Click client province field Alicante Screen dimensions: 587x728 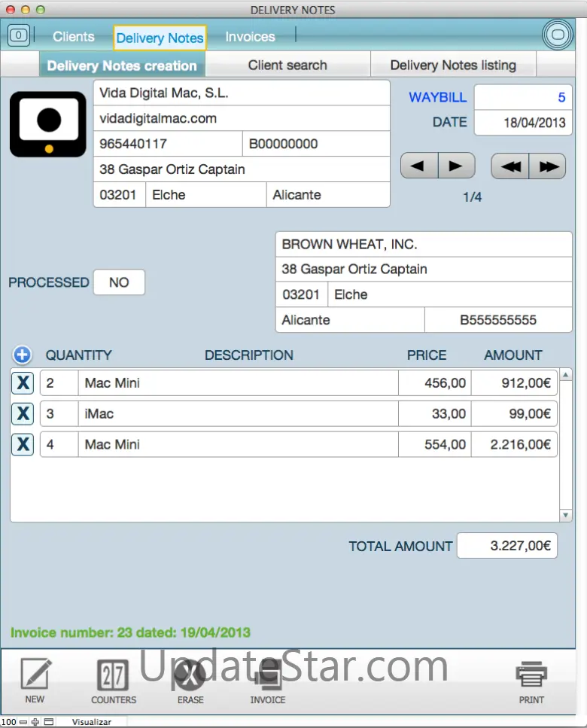351,320
